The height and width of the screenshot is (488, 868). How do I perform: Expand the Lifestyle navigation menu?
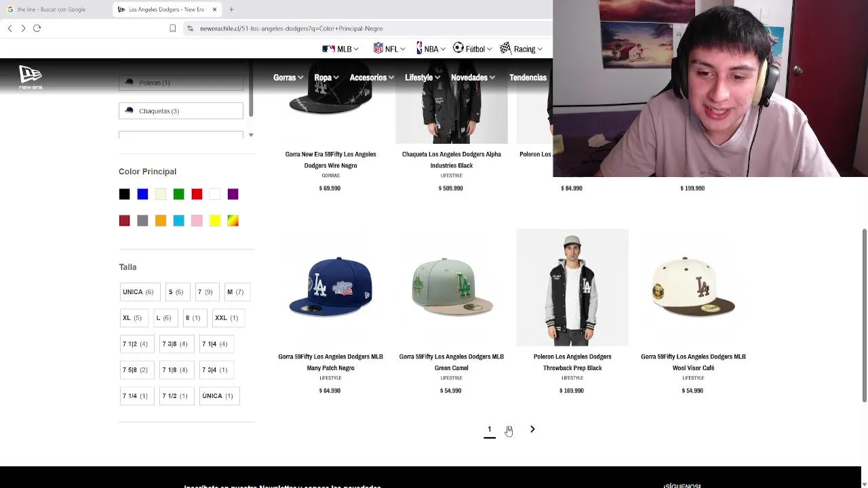(422, 77)
